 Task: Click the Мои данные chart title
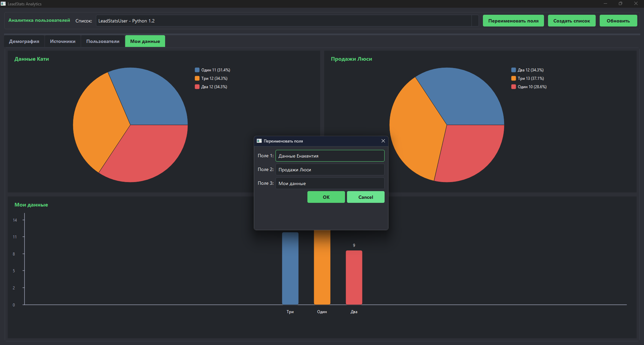click(31, 205)
